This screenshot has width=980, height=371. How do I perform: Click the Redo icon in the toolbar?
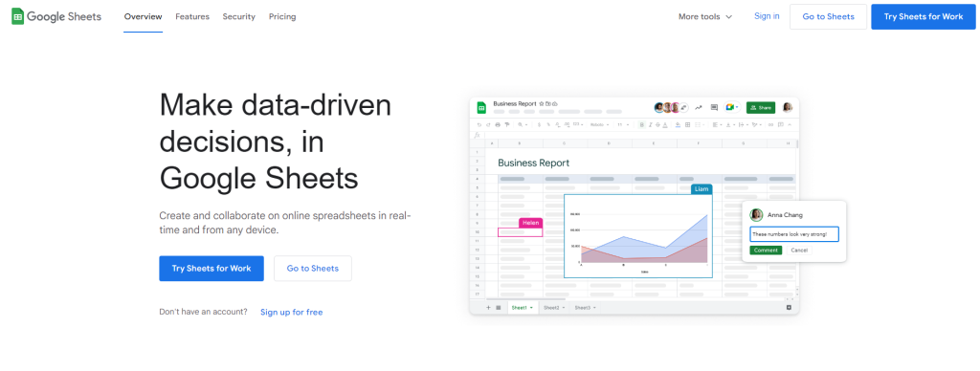coord(488,125)
